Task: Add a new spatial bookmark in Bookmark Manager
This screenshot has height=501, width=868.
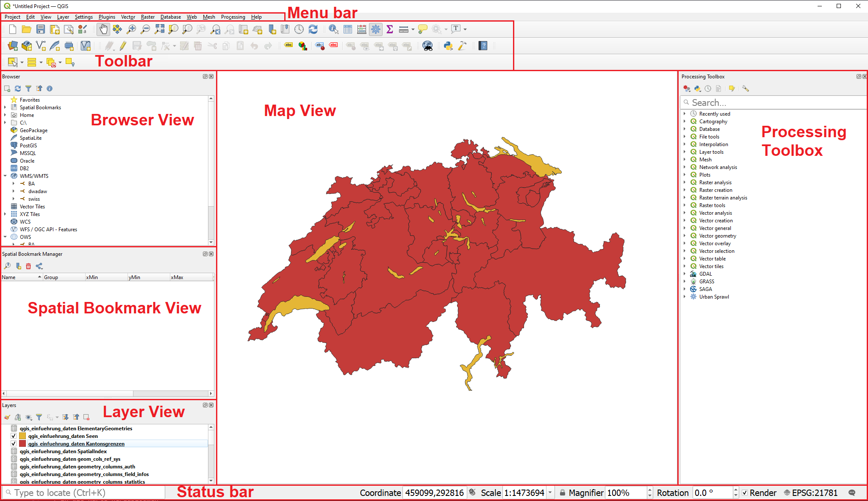Action: (18, 266)
